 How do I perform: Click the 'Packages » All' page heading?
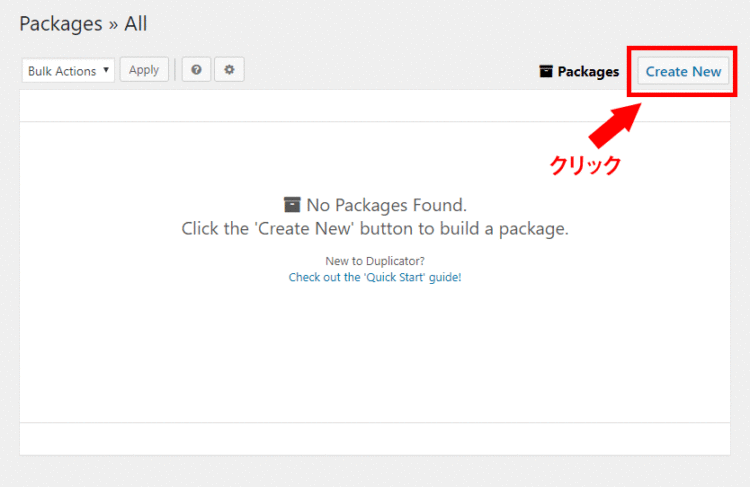83,23
